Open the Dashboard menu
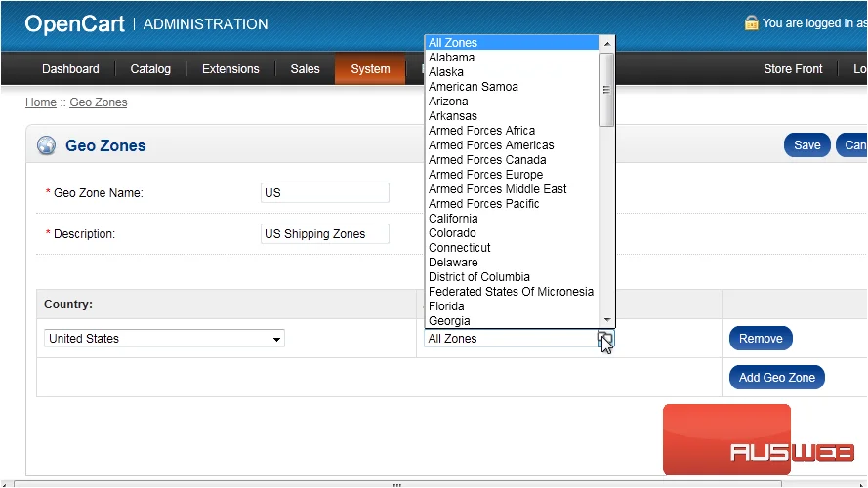The image size is (868, 488). pos(70,69)
